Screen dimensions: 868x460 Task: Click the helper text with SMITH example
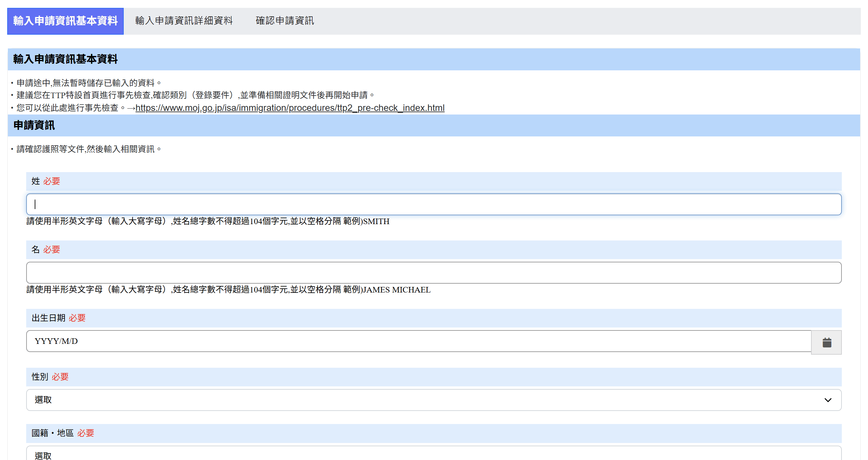point(208,221)
